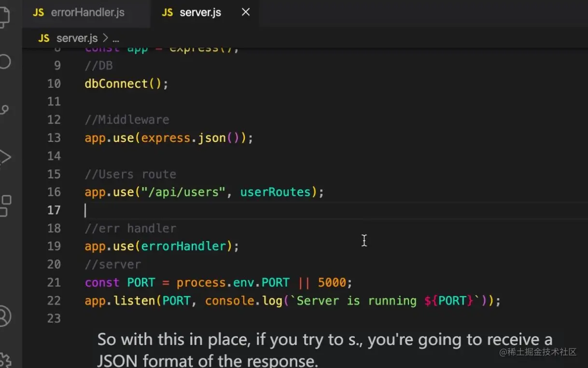
Task: Click line number 10 in the gutter
Action: tap(54, 83)
